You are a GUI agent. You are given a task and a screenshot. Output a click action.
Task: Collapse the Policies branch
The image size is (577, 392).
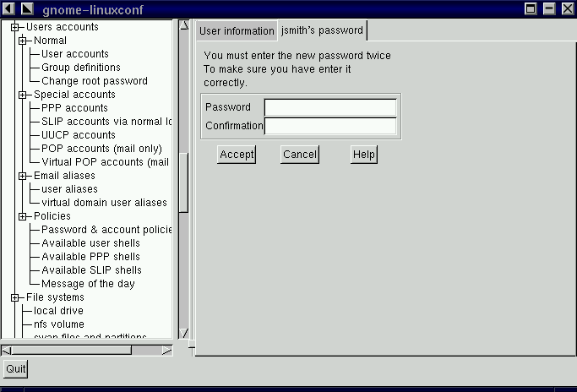pyautogui.click(x=23, y=216)
